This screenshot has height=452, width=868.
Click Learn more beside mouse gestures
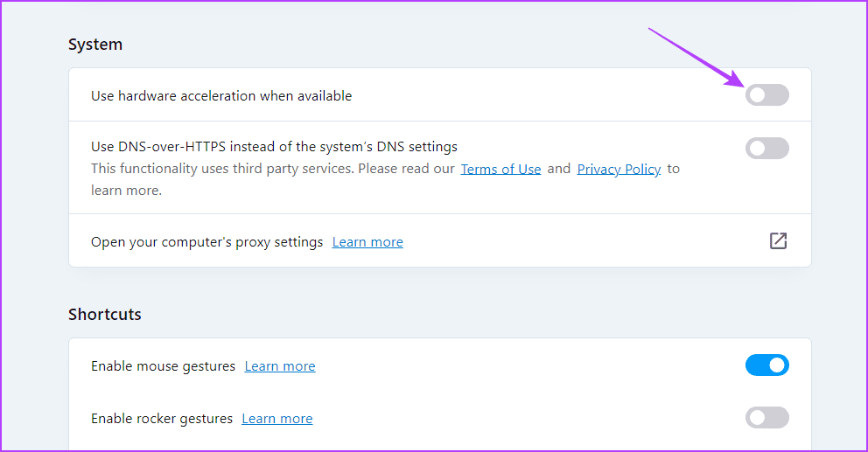click(280, 366)
